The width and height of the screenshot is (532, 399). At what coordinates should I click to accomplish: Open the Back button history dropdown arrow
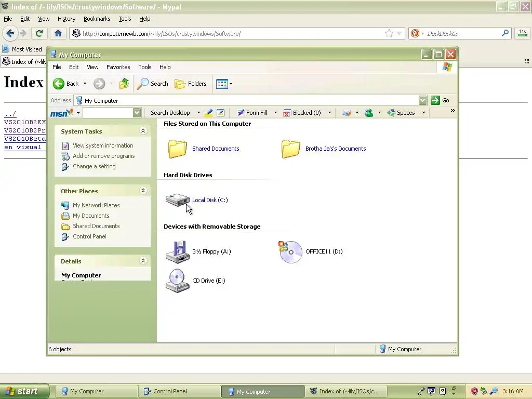click(85, 84)
